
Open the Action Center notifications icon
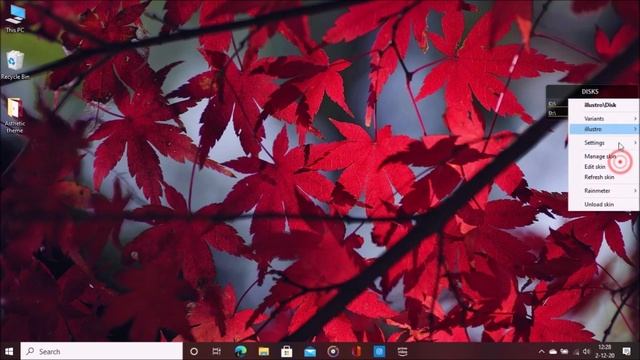[627, 351]
